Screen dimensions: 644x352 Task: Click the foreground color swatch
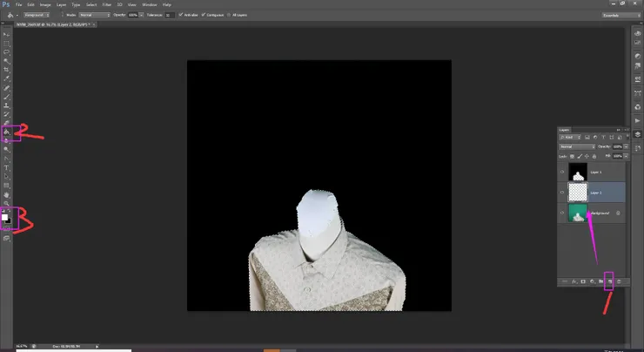coord(5,215)
